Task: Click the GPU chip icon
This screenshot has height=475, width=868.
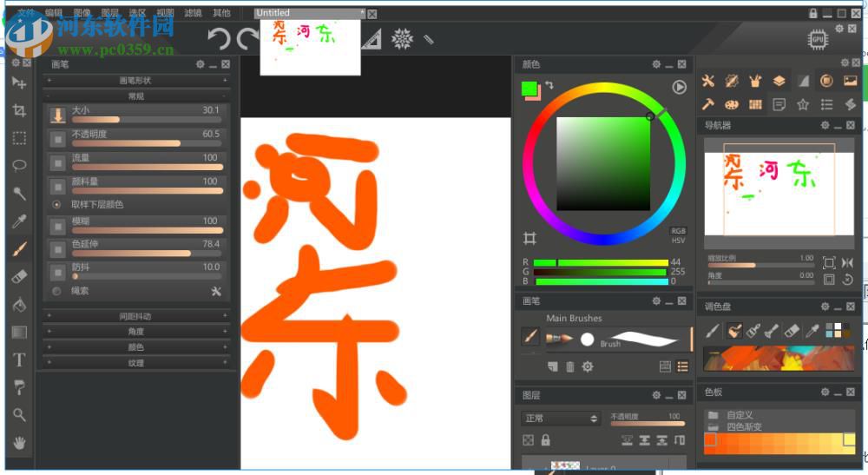Action: (818, 39)
